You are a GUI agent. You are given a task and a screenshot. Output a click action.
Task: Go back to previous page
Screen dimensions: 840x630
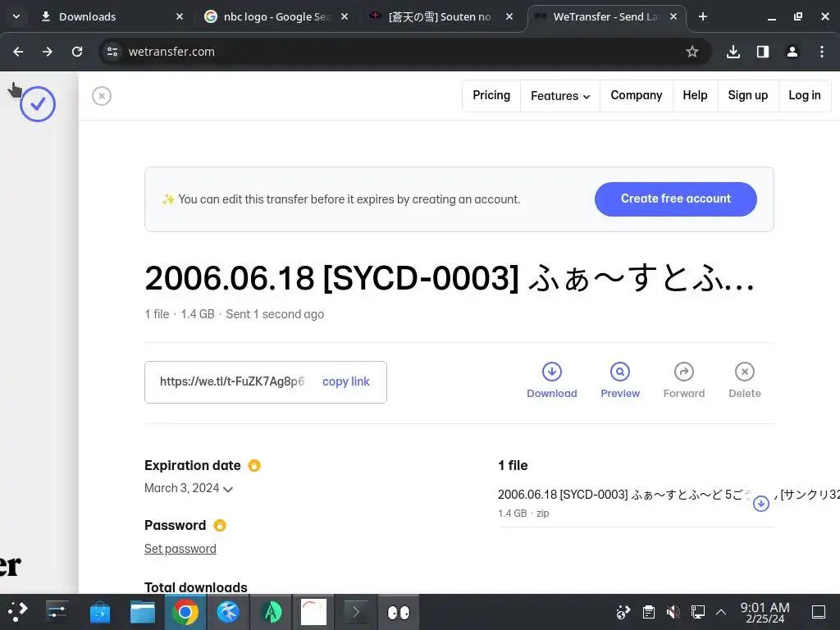[x=18, y=52]
